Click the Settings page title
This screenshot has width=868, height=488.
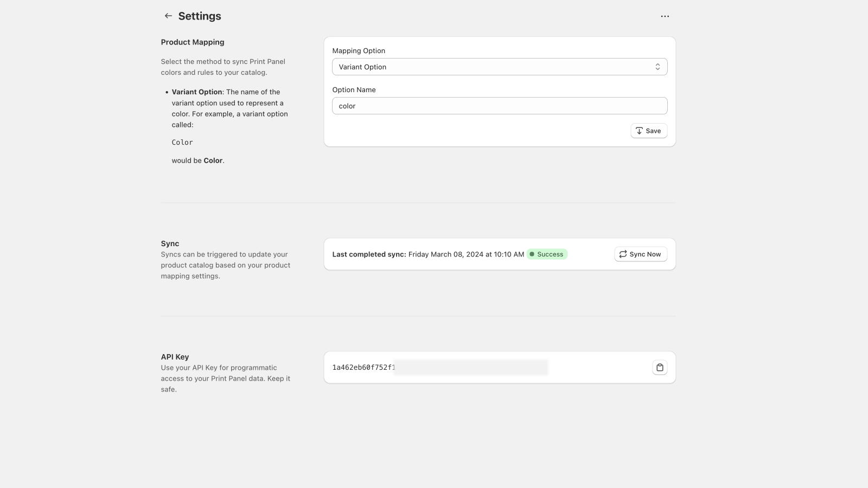(200, 16)
